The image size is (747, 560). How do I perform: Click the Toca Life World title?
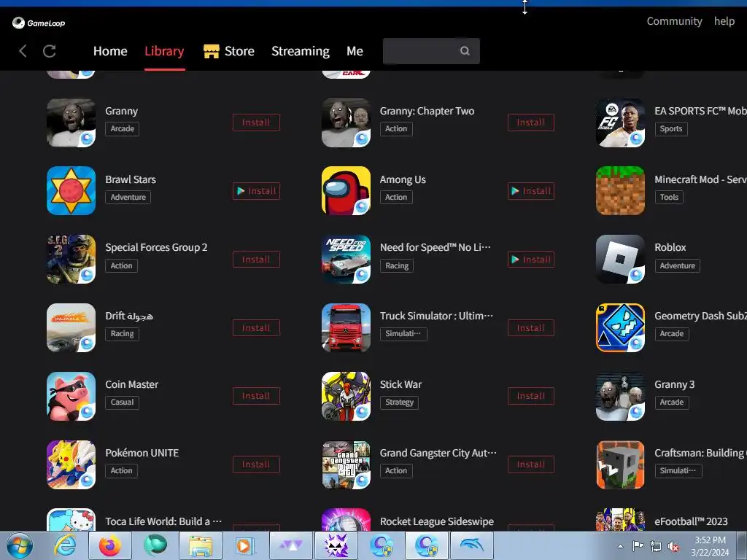[x=163, y=521]
